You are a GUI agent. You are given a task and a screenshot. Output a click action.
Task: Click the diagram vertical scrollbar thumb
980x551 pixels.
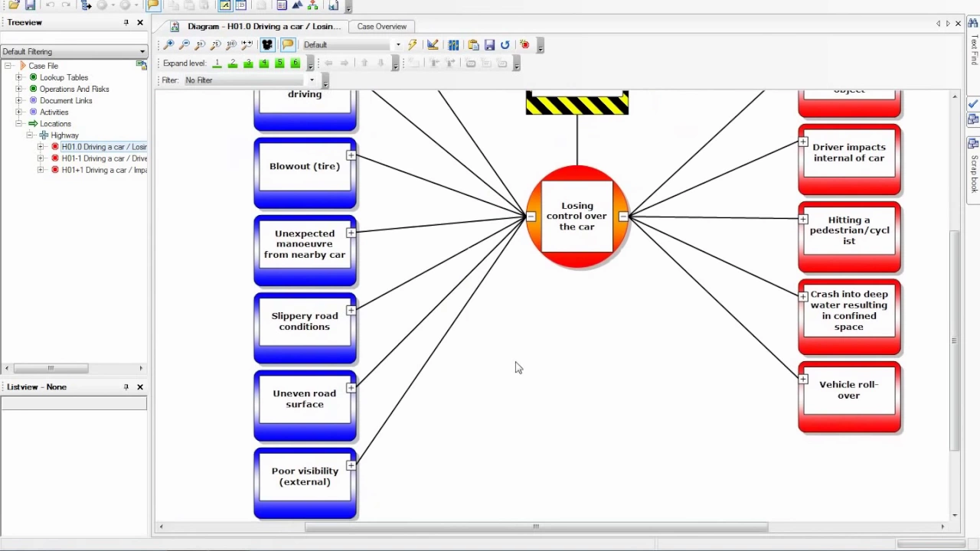[x=955, y=341]
